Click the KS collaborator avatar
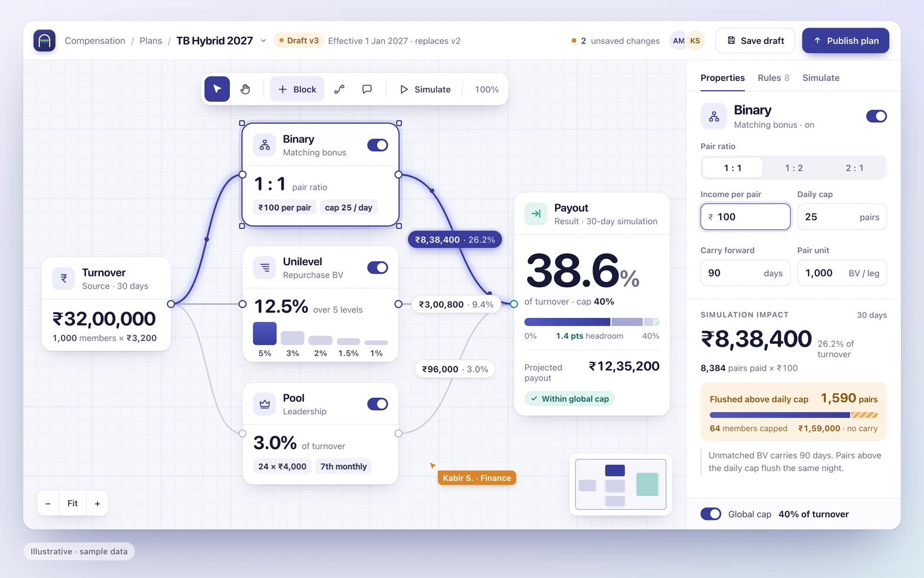The height and width of the screenshot is (578, 924). click(x=695, y=40)
